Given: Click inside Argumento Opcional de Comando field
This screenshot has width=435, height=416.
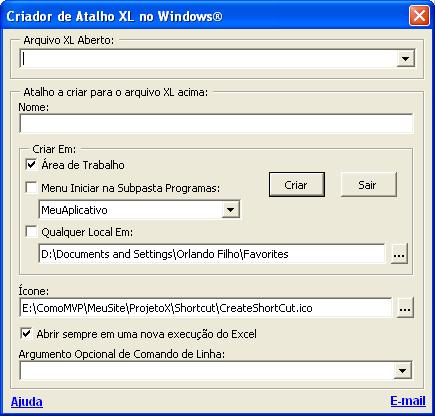Looking at the screenshot, I should 207,370.
